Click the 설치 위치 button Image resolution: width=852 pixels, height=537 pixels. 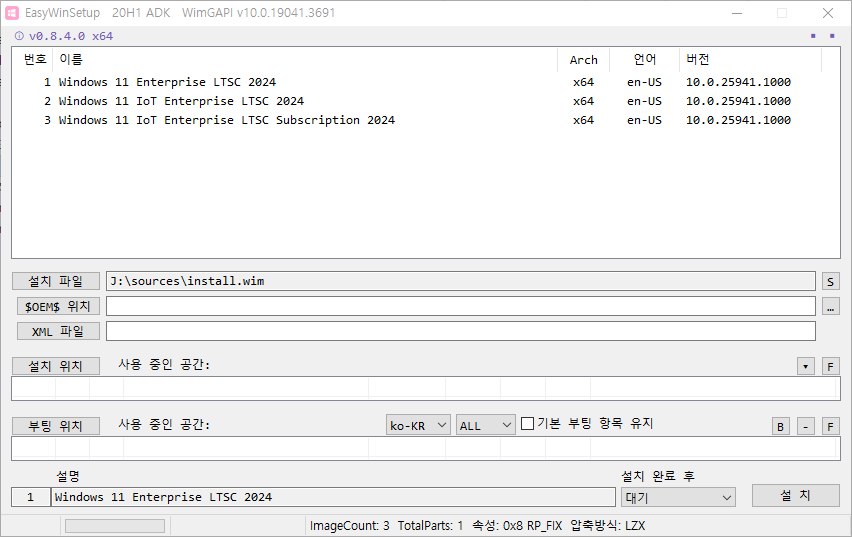tap(56, 366)
